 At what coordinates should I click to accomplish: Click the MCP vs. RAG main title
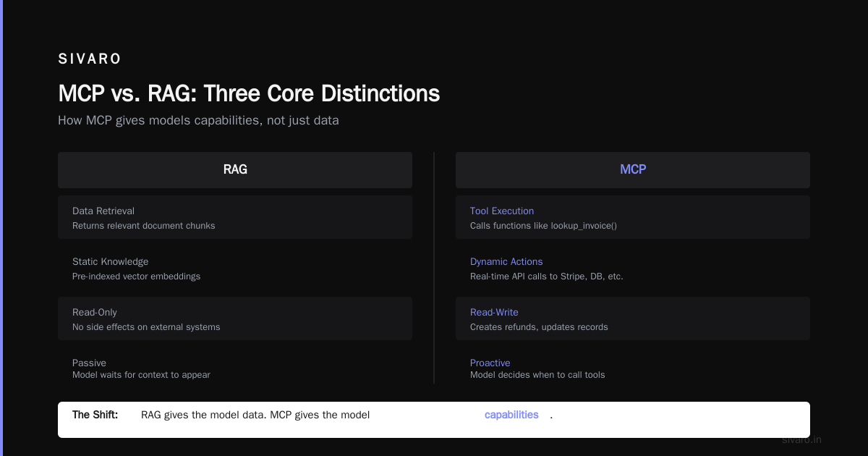(249, 94)
